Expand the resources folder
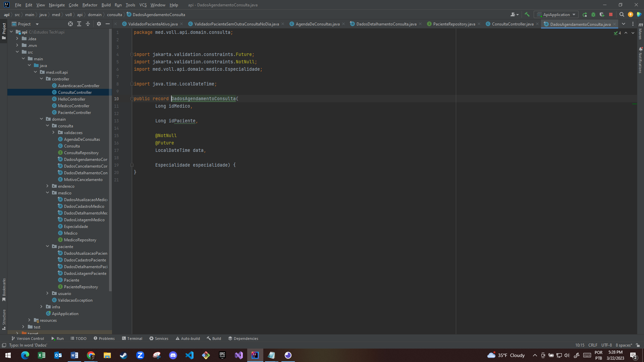Image resolution: width=644 pixels, height=362 pixels. [29, 320]
